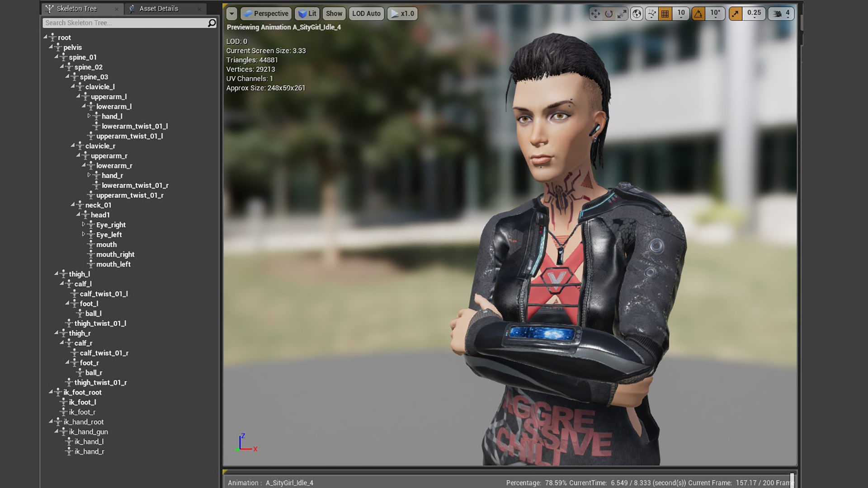Close the Skeleton Tree tab
Image resolution: width=868 pixels, height=488 pixels.
click(116, 9)
